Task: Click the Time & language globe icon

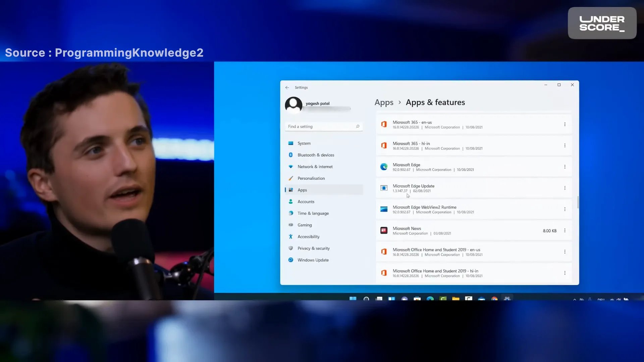Action: (291, 213)
